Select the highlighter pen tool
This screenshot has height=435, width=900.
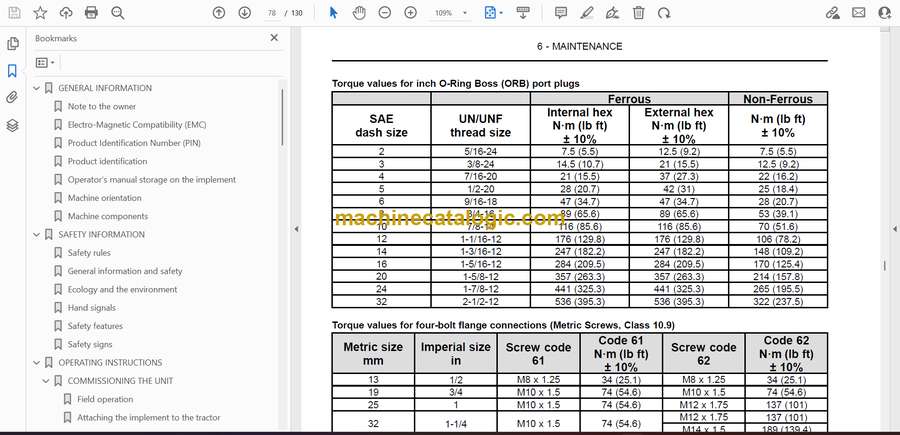coord(587,13)
